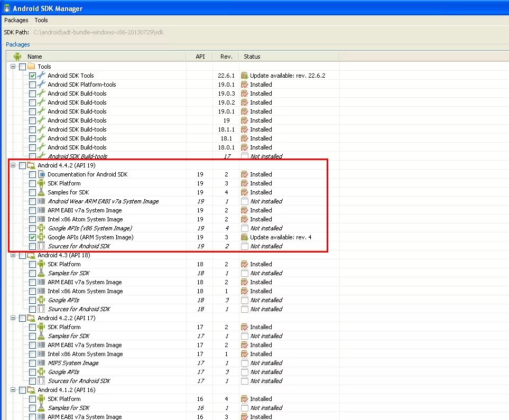
Task: Click the Android robot icon in Name column header
Action: 17,57
